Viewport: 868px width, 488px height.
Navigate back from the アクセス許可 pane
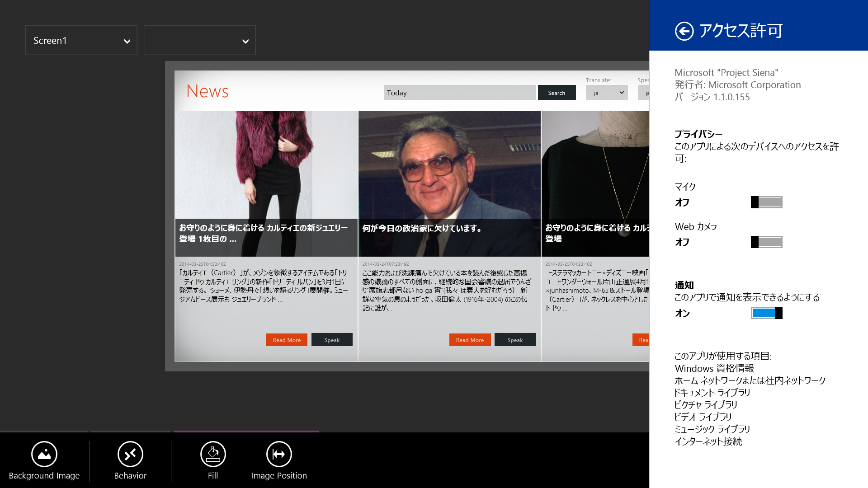684,31
